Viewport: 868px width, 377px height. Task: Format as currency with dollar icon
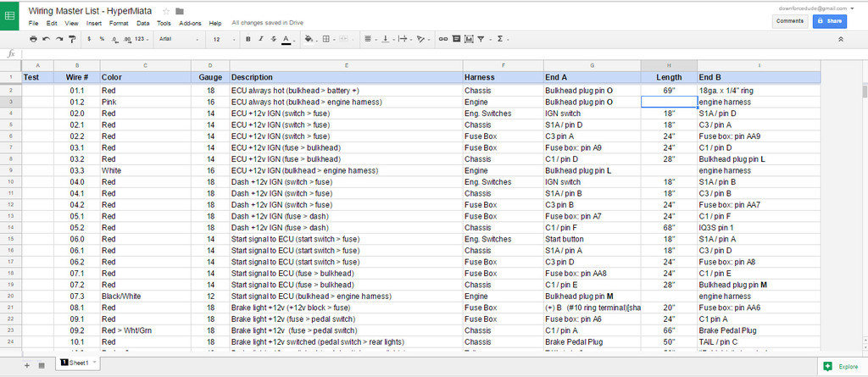[89, 39]
